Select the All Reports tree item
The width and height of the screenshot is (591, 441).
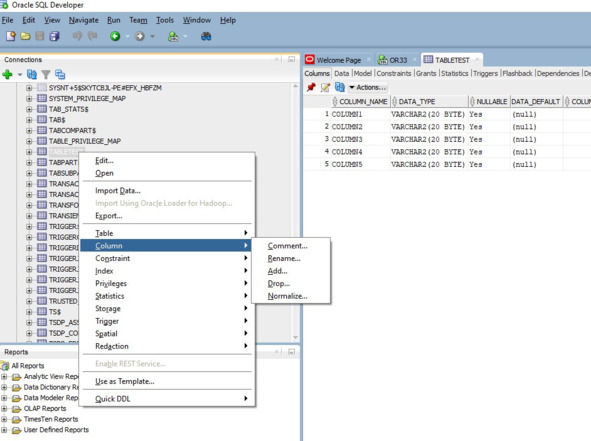[28, 366]
